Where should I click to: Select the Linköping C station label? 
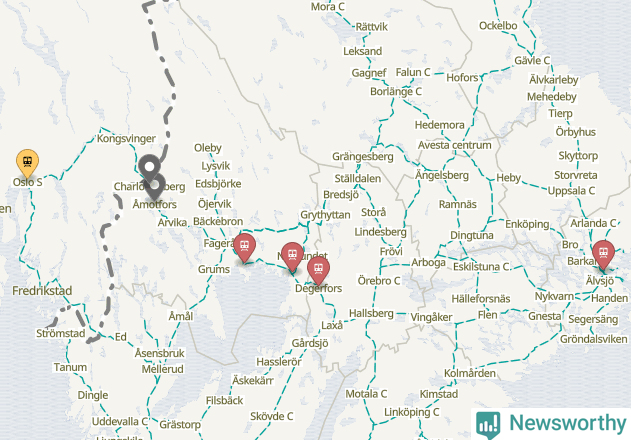coord(412,412)
